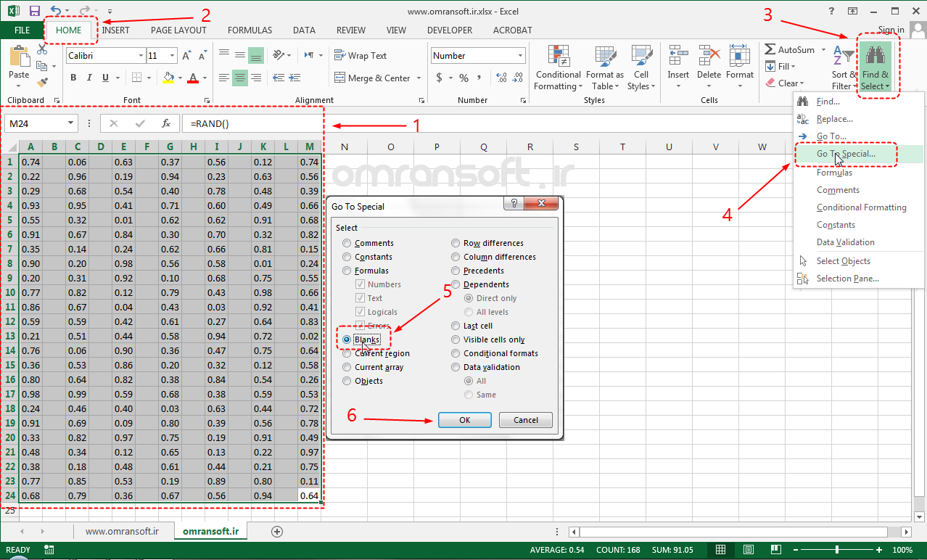This screenshot has width=927, height=560.
Task: Open Conditional Formatting menu
Action: pyautogui.click(x=559, y=67)
